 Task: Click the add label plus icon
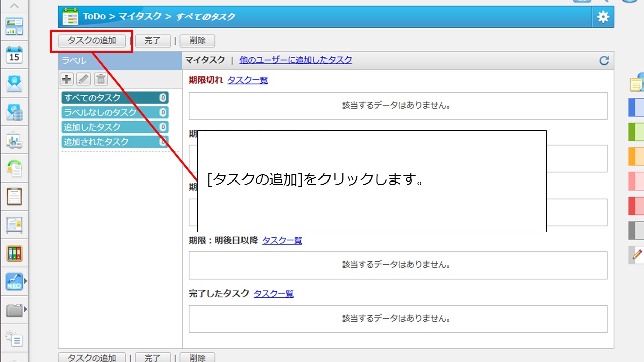(x=67, y=79)
